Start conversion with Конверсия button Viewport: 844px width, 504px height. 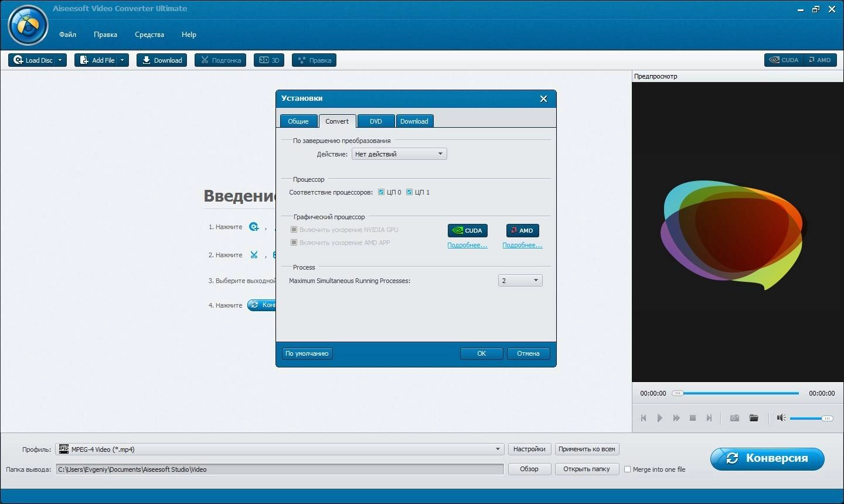(767, 458)
